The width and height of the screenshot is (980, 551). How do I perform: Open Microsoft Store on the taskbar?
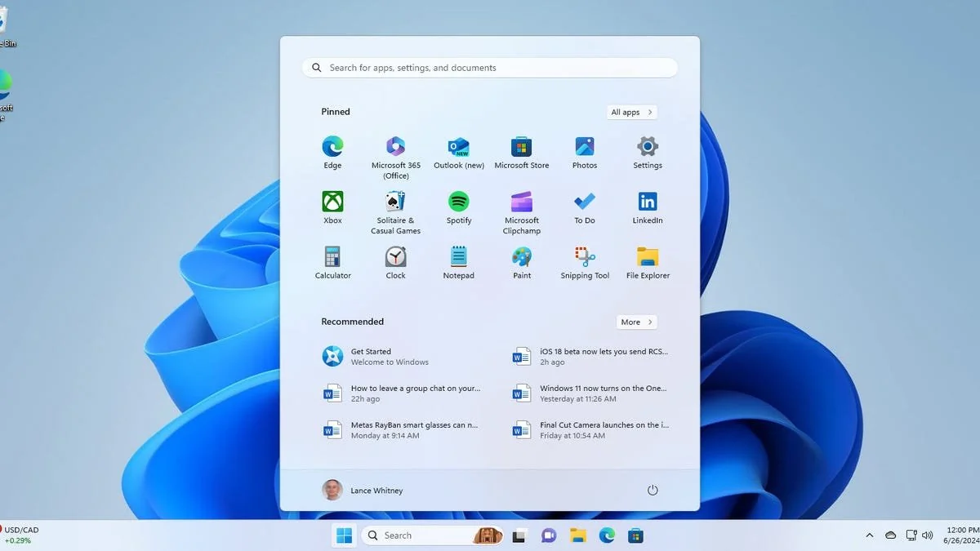coord(635,535)
